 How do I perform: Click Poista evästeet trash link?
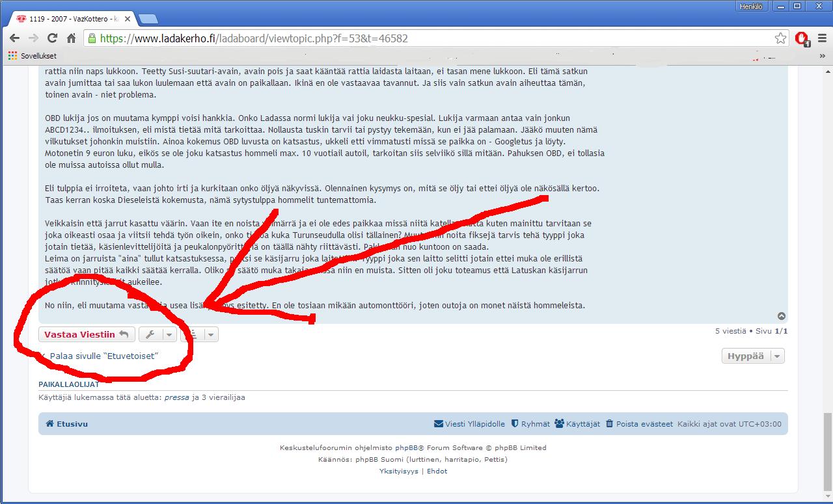tap(639, 424)
